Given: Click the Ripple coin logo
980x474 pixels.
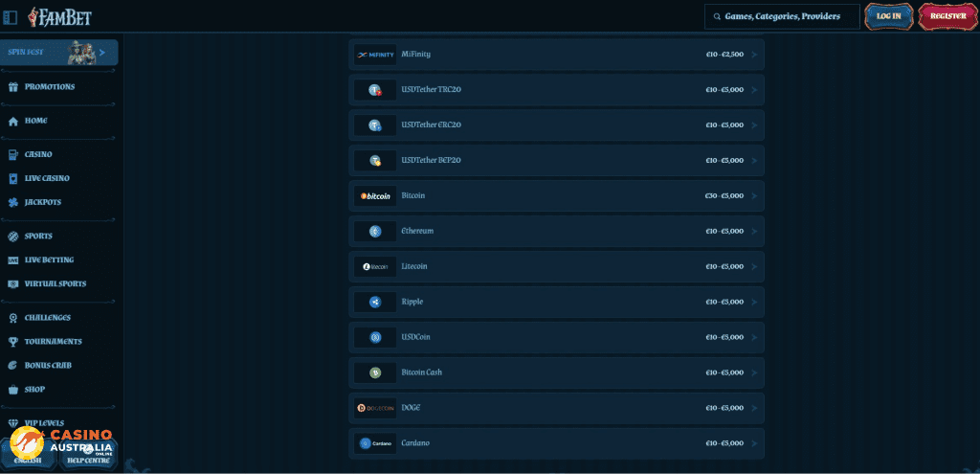Looking at the screenshot, I should click(x=375, y=302).
